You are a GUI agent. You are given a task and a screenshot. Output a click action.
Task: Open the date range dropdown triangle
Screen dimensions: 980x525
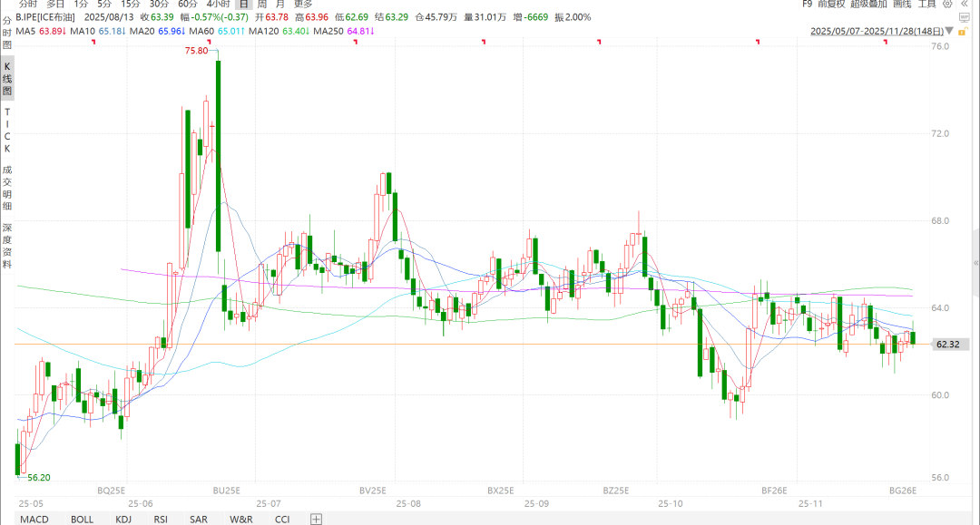coord(949,31)
